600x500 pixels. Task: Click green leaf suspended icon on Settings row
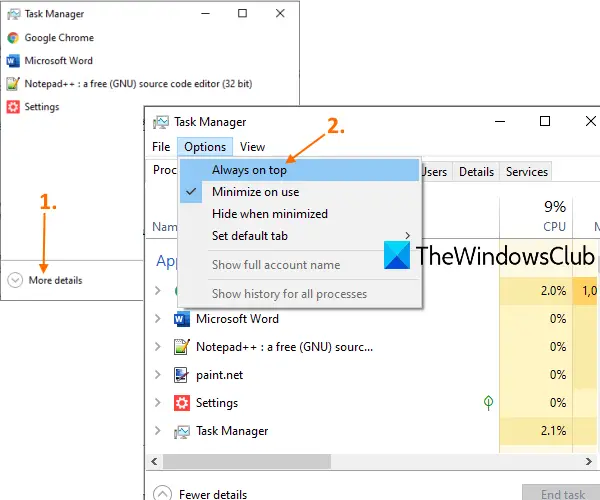coord(488,402)
